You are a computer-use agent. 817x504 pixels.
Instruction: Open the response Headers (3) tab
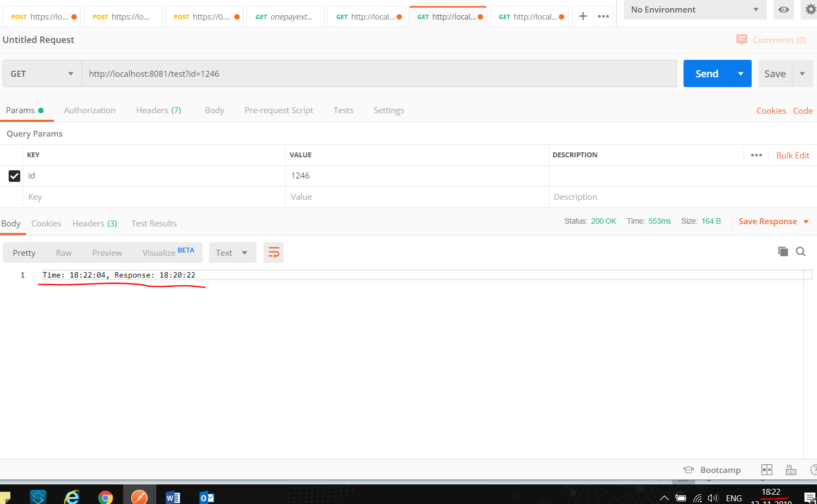(94, 224)
